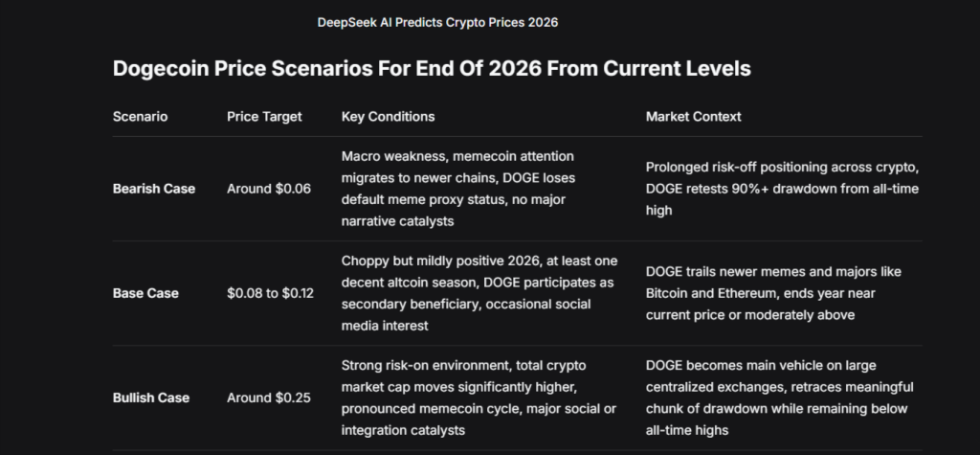Screen dimensions: 980x455
Task: Click the Around $0.06 price target
Action: [x=269, y=189]
